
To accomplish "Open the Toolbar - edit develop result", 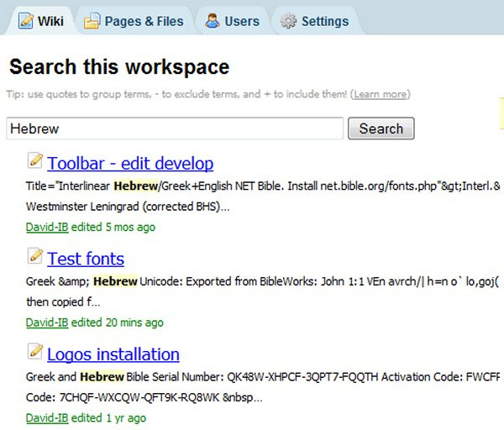I will click(130, 163).
